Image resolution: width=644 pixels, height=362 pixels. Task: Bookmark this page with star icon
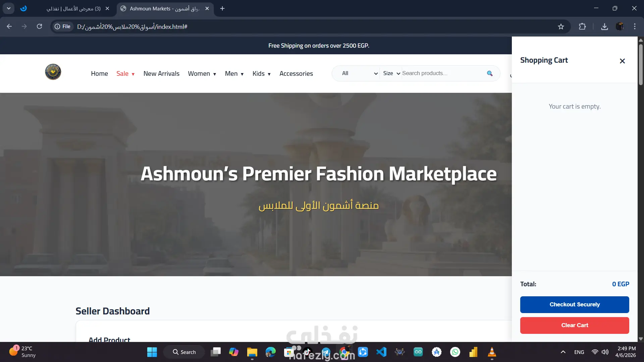pyautogui.click(x=561, y=26)
